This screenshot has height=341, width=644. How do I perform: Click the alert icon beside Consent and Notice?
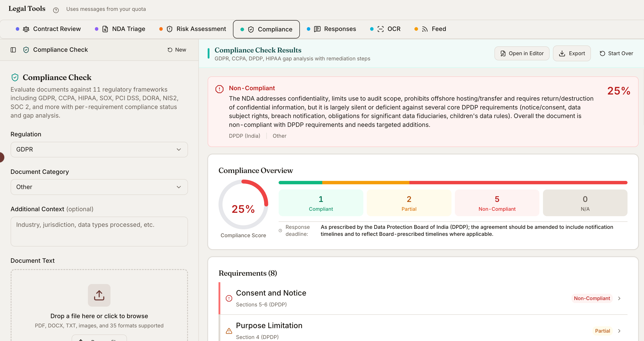229,298
